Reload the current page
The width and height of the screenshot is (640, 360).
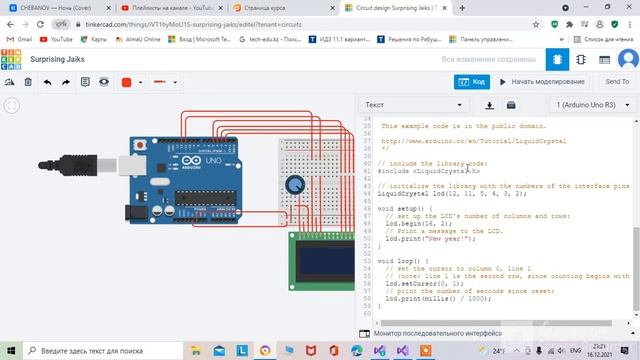pos(40,24)
